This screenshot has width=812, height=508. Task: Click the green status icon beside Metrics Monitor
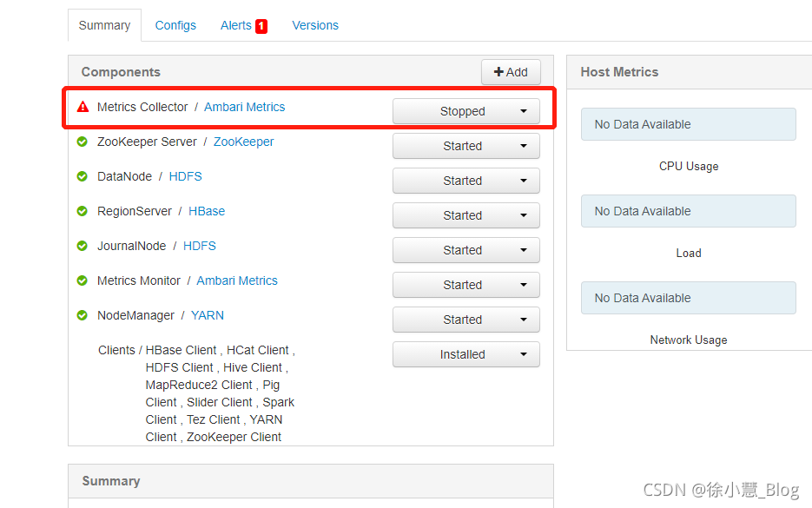click(82, 280)
